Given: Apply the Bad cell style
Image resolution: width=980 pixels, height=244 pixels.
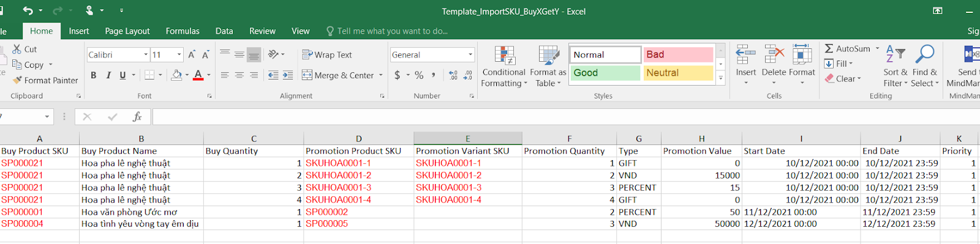Looking at the screenshot, I should point(678,54).
